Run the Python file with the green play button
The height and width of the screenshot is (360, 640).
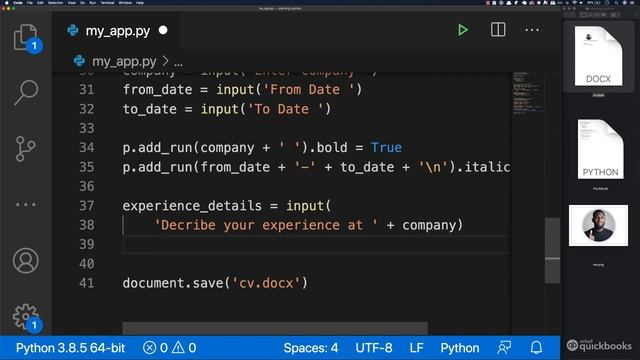tap(462, 30)
